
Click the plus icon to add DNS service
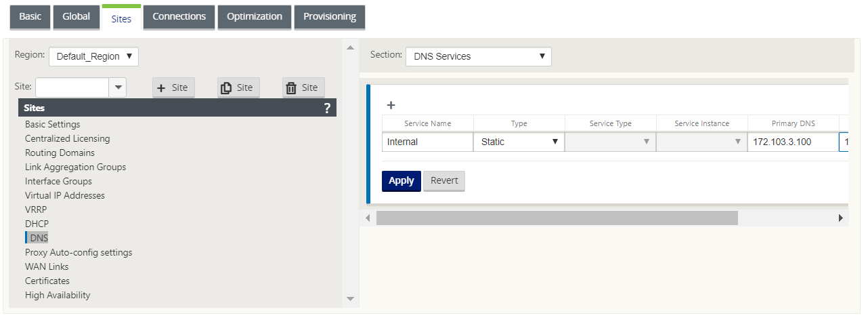point(391,105)
